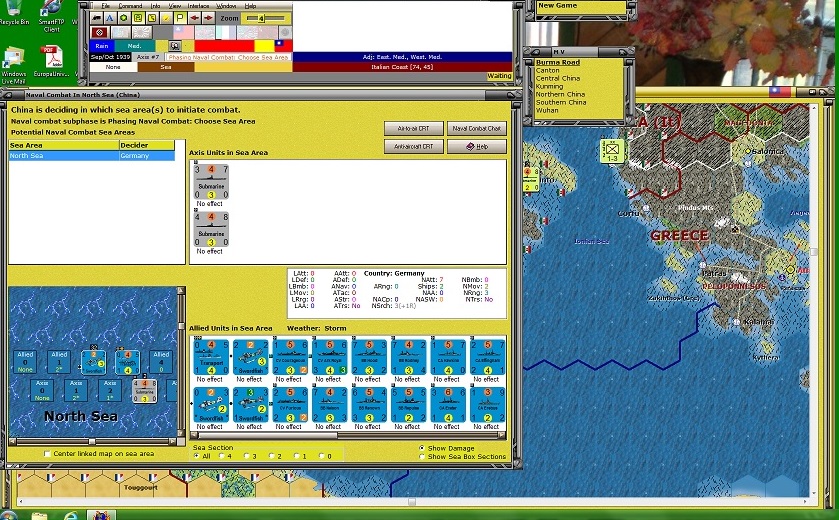Select the Allied Transport counter
This screenshot has width=839, height=520.
[x=211, y=357]
